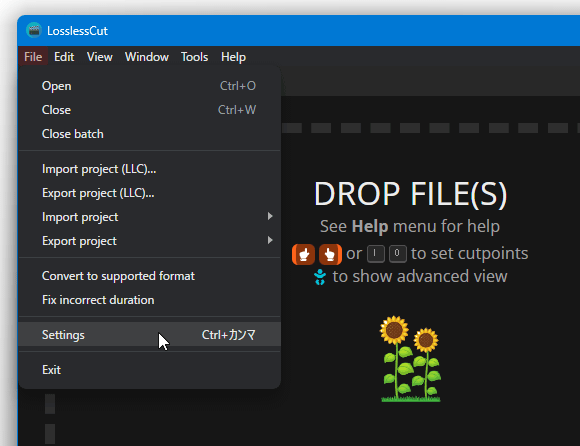Choose Exit from the File menu
The width and height of the screenshot is (580, 446).
click(150, 370)
